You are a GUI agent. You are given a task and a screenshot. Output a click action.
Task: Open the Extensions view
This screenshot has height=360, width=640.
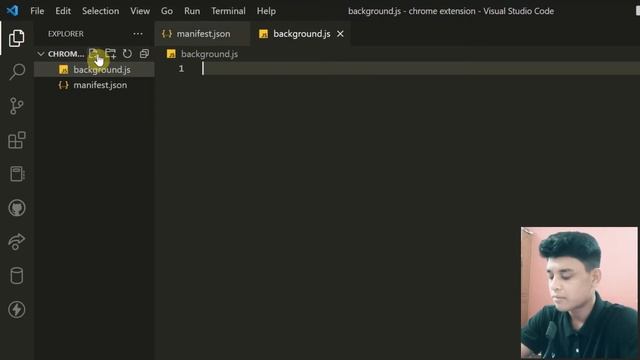point(17,140)
